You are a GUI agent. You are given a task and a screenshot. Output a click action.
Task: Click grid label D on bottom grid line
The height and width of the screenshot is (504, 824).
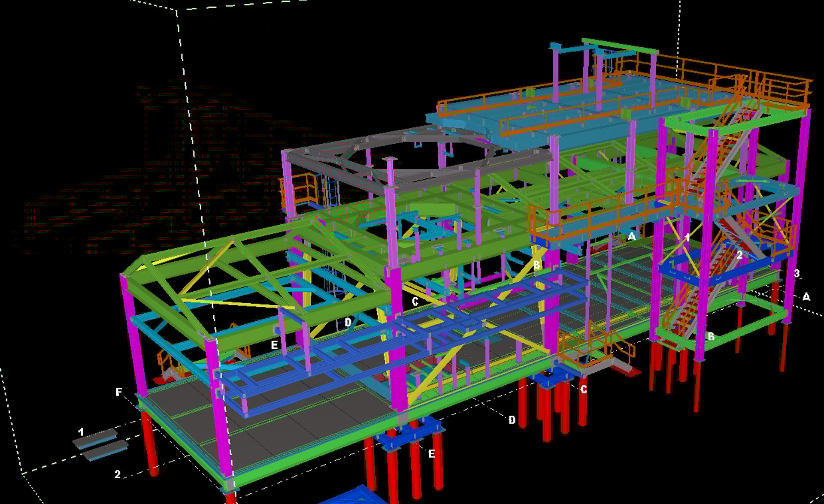[x=512, y=420]
